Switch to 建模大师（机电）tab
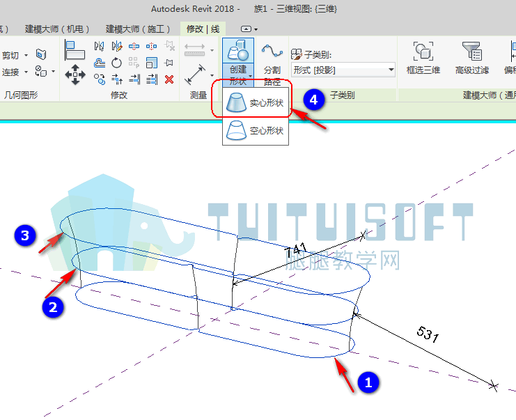The height and width of the screenshot is (420, 516). click(x=57, y=29)
